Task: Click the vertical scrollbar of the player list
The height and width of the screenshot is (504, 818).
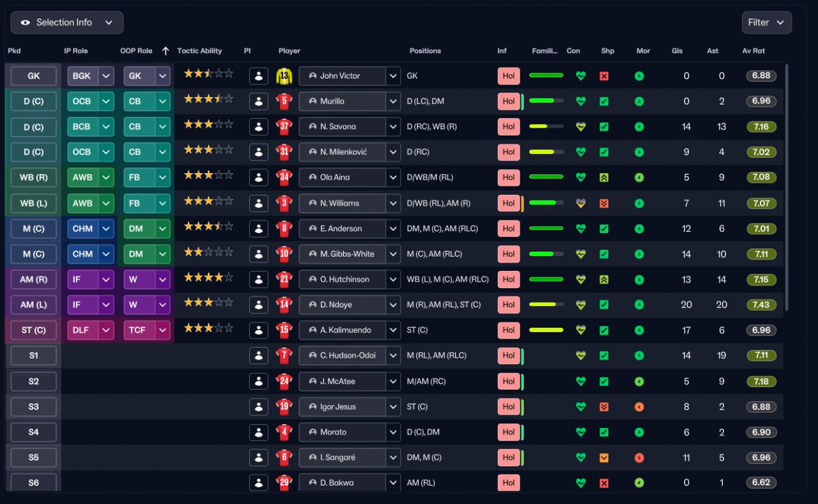Action: pos(787,187)
